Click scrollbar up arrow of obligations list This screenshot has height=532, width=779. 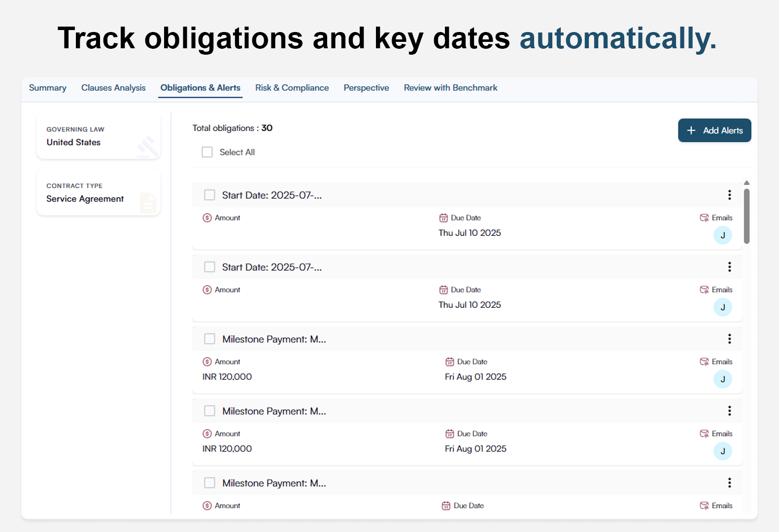pos(746,183)
